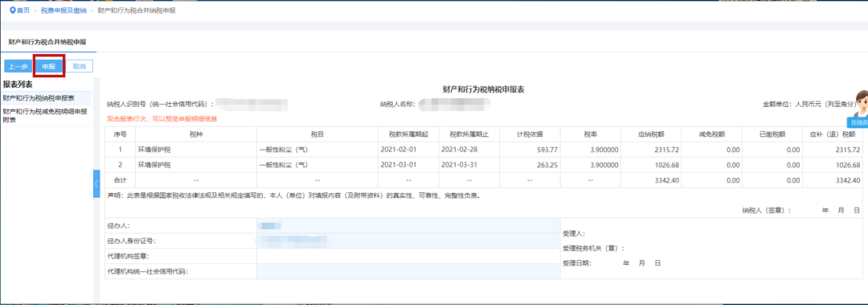868x305 pixels.
Task: Go to 税费申报及缴纳 breadcrumb
Action: point(63,10)
